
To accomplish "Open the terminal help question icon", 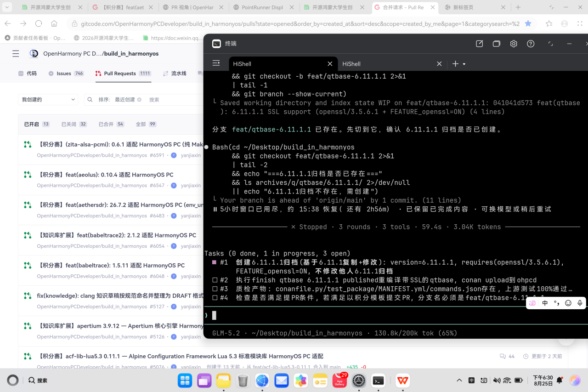I will (531, 44).
